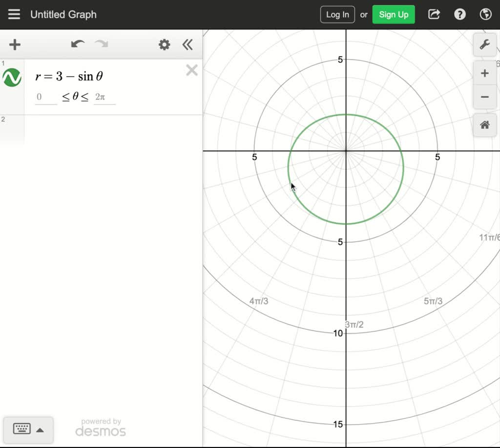
Task: Open the expression list settings gear
Action: point(164,44)
